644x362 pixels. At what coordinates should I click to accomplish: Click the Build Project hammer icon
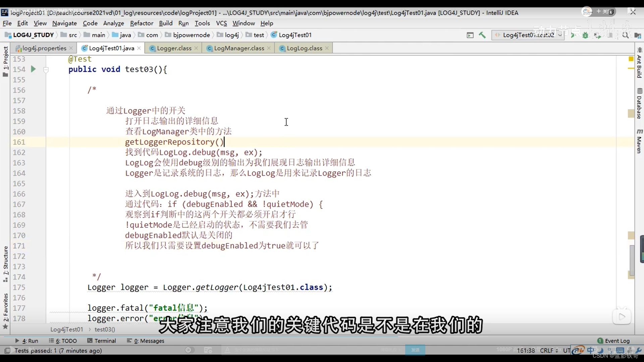tap(482, 35)
